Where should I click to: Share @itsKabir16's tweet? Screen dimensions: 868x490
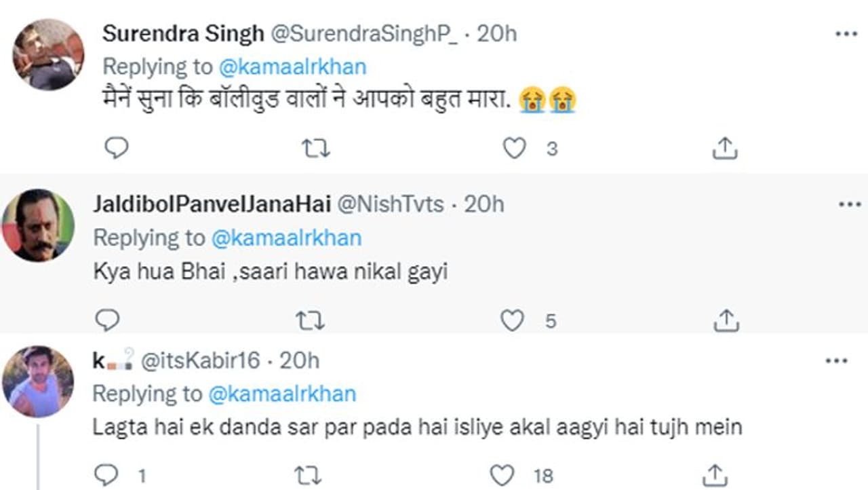pos(714,475)
